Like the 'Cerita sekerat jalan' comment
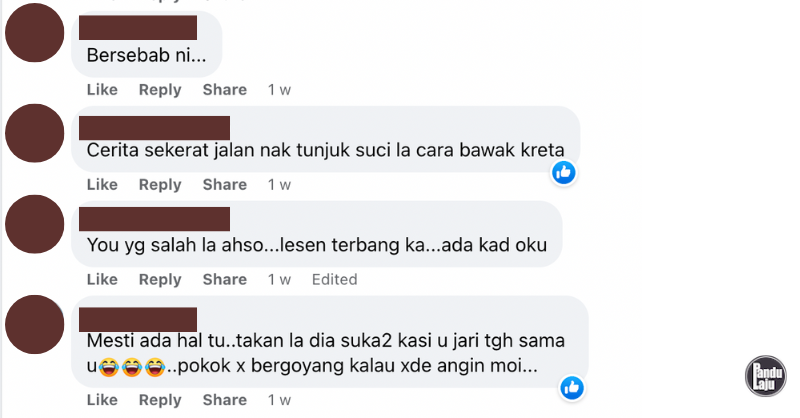 (x=102, y=185)
